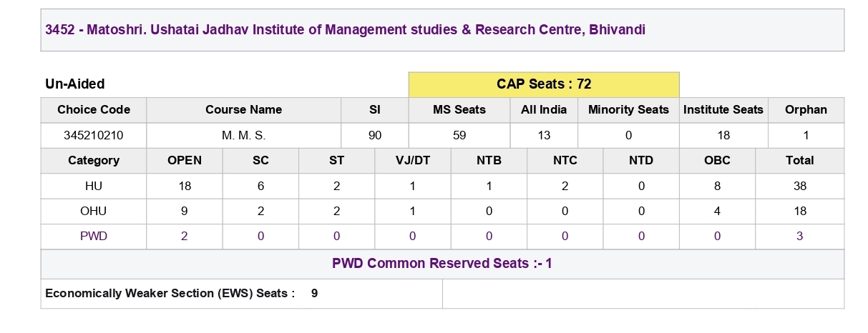Select the yellow CAP Seats : 72 cell
The width and height of the screenshot is (868, 333).
point(544,84)
